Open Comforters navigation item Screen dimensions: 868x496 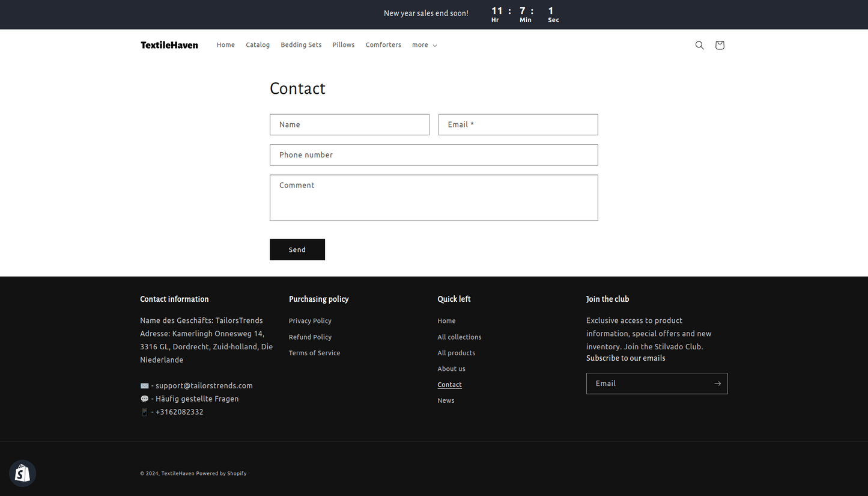pos(383,45)
